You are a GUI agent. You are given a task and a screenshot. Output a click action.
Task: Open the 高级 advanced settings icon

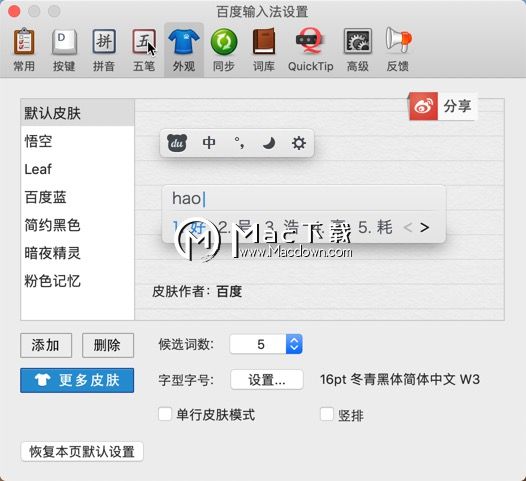(x=358, y=50)
